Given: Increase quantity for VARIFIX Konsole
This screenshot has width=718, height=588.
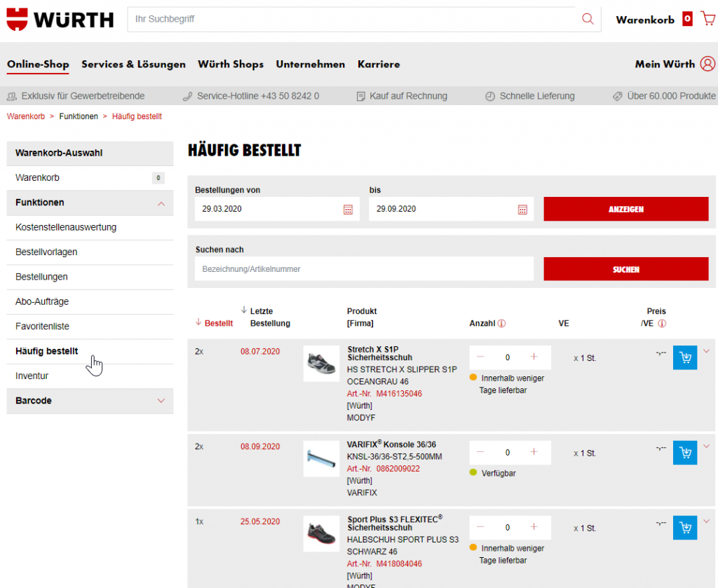Looking at the screenshot, I should [534, 452].
